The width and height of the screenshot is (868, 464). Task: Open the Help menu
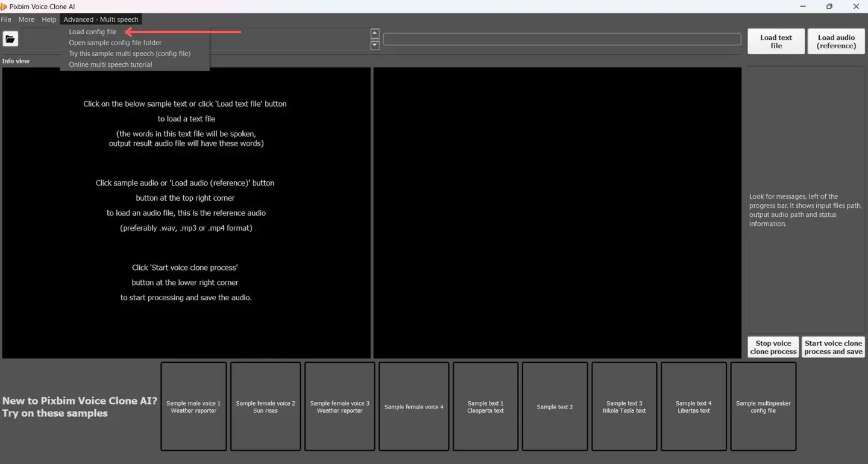(49, 19)
